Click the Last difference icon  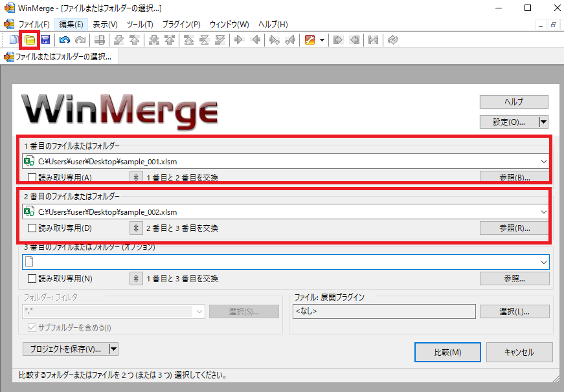(x=220, y=39)
